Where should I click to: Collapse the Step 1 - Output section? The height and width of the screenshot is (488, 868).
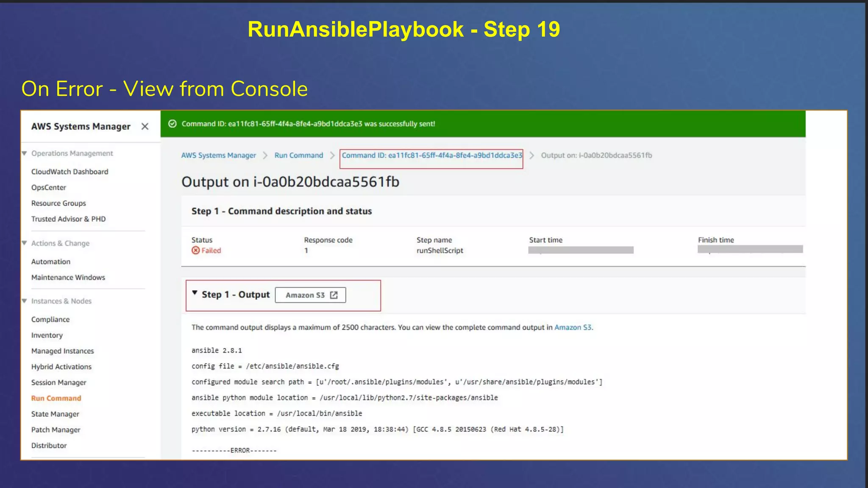click(195, 293)
